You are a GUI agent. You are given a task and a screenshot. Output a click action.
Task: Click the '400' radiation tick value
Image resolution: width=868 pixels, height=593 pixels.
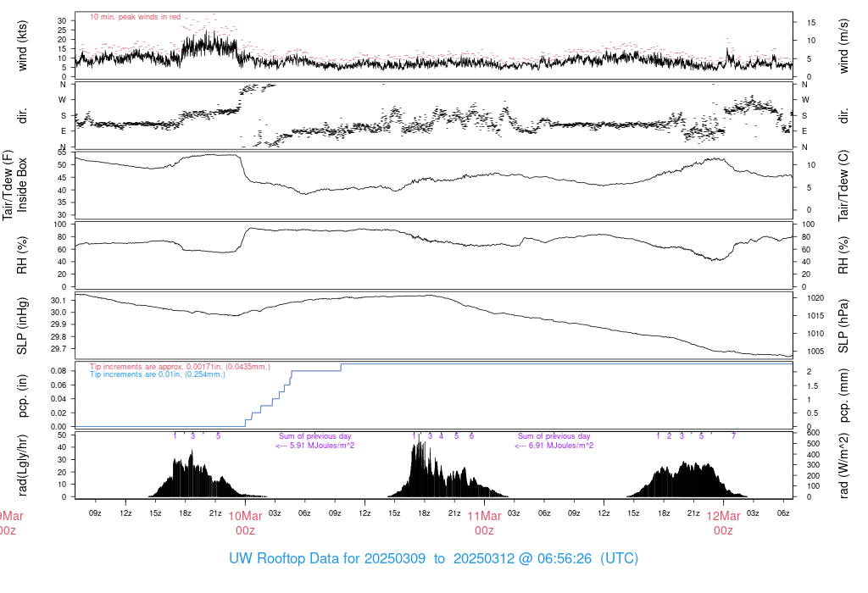pyautogui.click(x=814, y=455)
